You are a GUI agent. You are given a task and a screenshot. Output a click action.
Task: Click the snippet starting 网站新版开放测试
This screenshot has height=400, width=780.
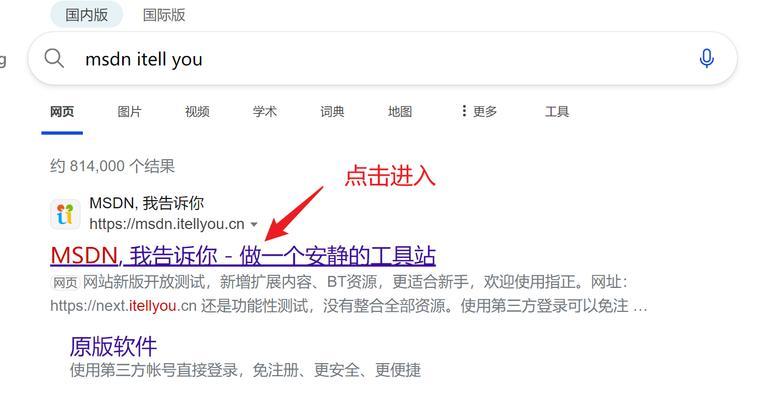pyautogui.click(x=354, y=282)
